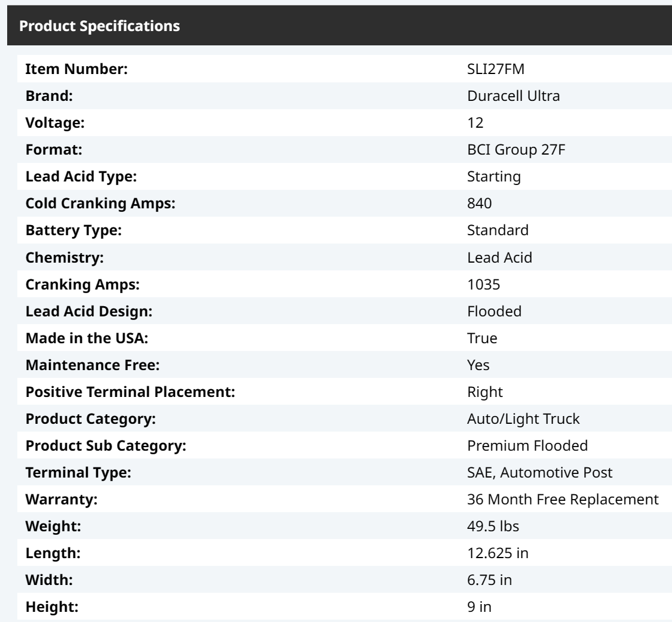The image size is (672, 622).
Task: Select the 36 Month Free Replacement text
Action: [562, 500]
